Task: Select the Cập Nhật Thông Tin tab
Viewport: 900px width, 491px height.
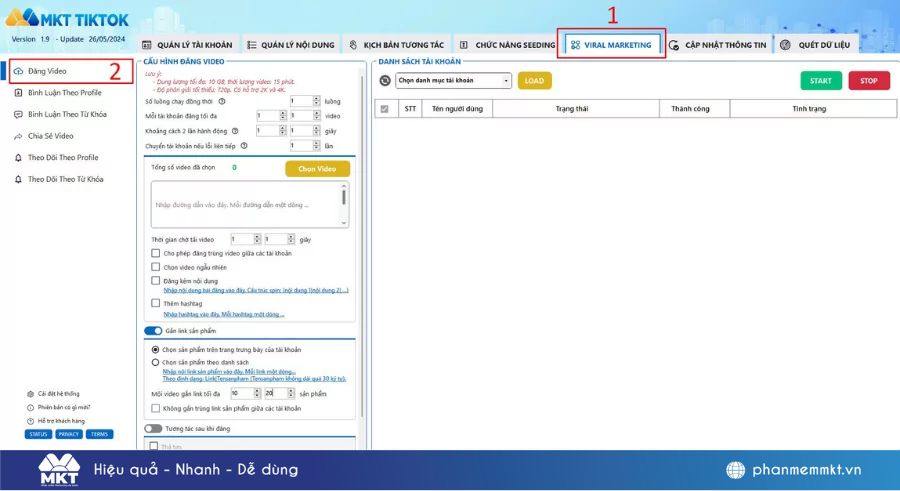Action: [718, 45]
